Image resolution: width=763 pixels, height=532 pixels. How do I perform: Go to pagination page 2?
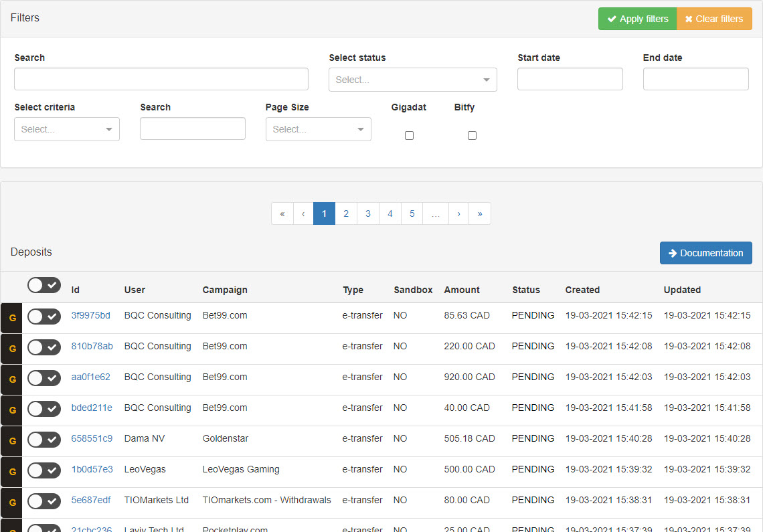[346, 213]
